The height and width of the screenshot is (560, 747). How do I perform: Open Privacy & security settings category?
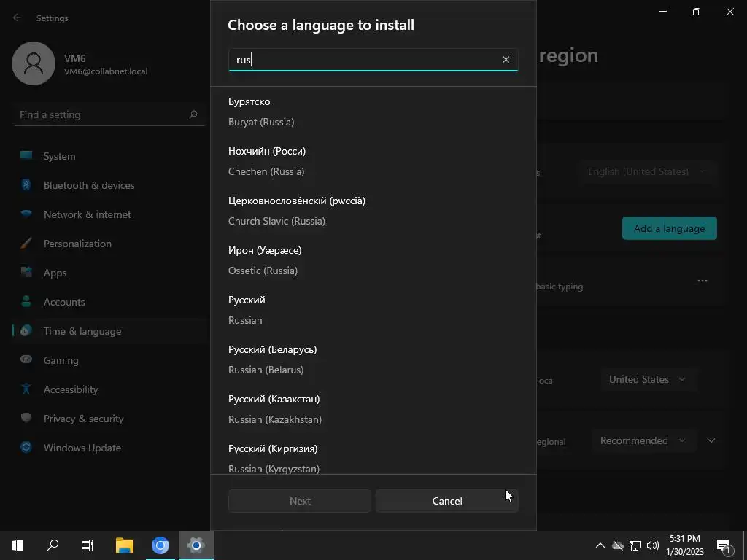109,419
